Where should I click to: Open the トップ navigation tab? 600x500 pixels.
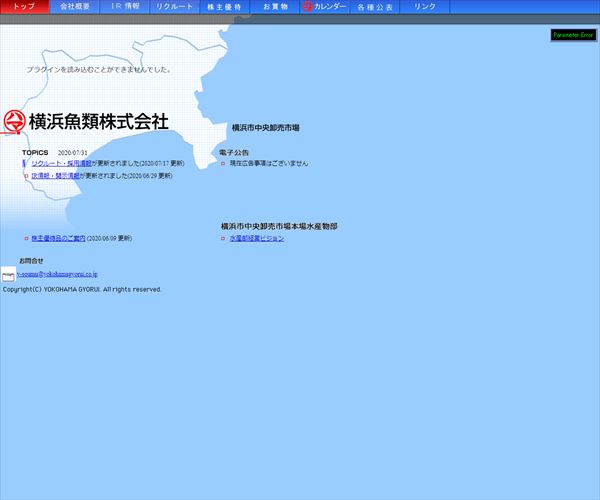24,7
